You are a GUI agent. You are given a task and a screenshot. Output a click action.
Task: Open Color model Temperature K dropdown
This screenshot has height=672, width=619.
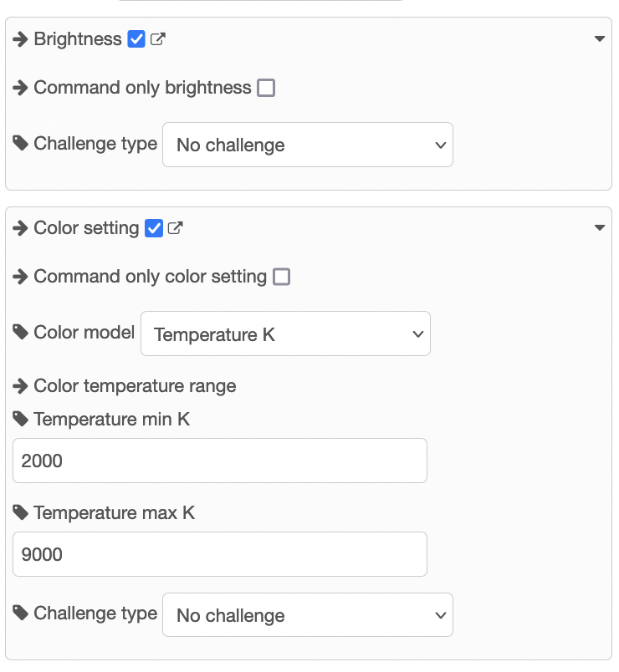tap(285, 334)
